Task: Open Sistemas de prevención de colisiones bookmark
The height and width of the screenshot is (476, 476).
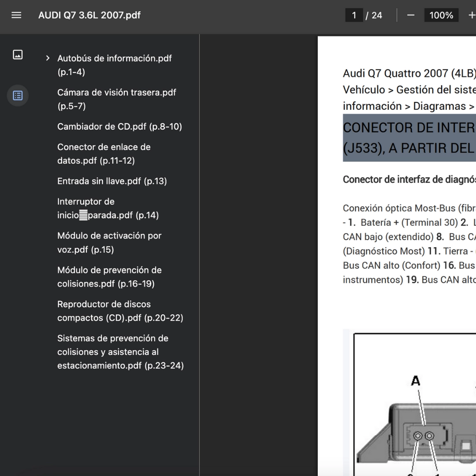Action: [120, 352]
